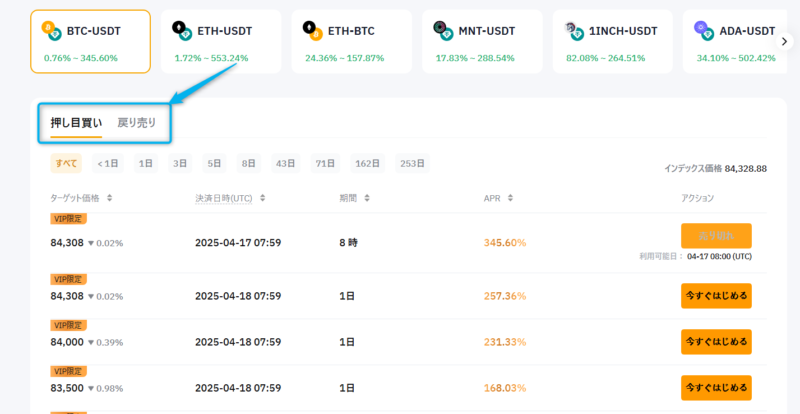Sort by 決済日時(UTC) column arrows
The width and height of the screenshot is (800, 414).
click(x=262, y=198)
